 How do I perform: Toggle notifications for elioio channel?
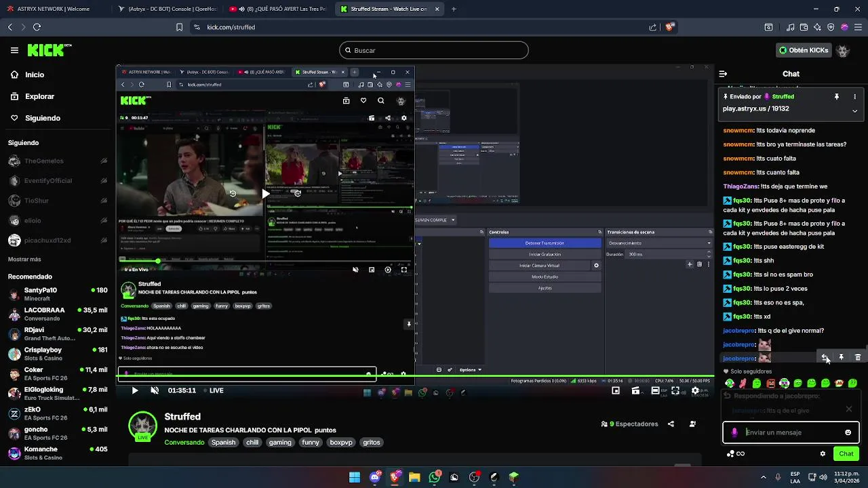[104, 220]
